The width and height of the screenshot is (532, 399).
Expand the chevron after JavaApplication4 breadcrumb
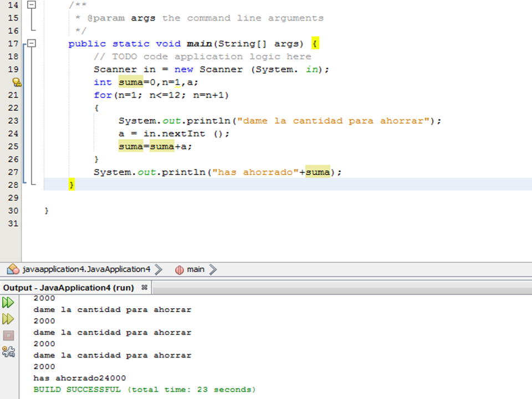click(x=159, y=269)
